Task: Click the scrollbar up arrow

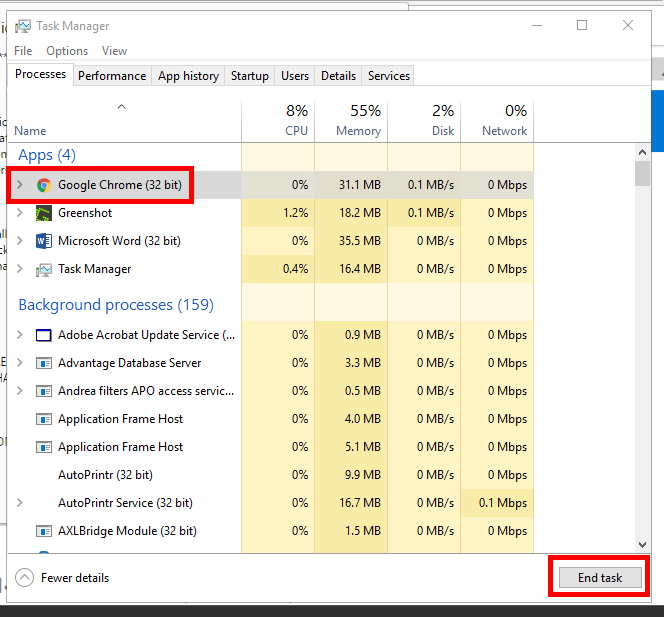Action: click(642, 152)
